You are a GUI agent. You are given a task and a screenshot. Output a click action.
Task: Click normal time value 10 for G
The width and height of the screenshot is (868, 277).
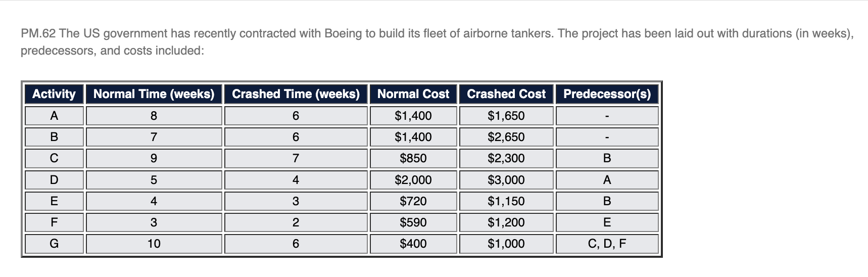point(154,244)
